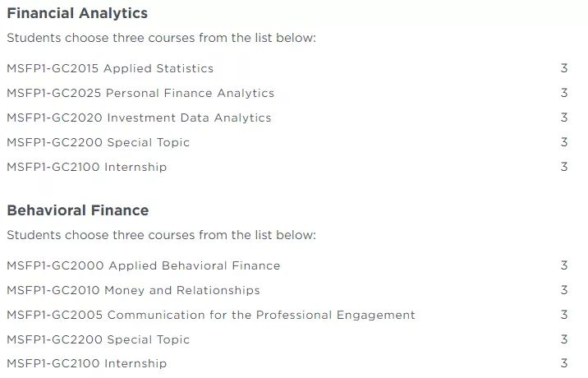Image resolution: width=588 pixels, height=378 pixels.
Task: Click the instruction text under Financial Analytics
Action: [161, 39]
